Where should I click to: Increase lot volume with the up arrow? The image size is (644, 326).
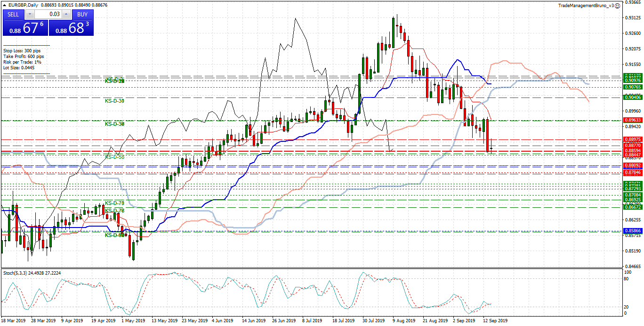point(66,14)
